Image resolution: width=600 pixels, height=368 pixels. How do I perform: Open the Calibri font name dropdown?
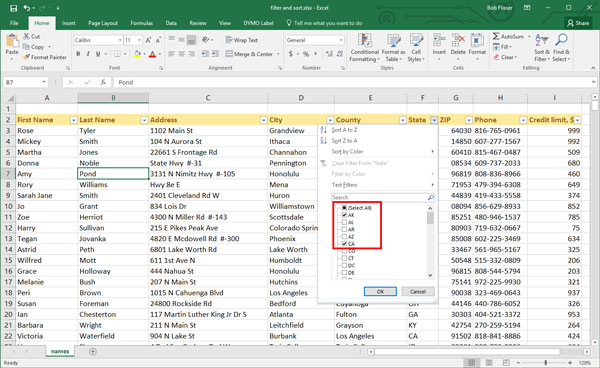tap(120, 40)
